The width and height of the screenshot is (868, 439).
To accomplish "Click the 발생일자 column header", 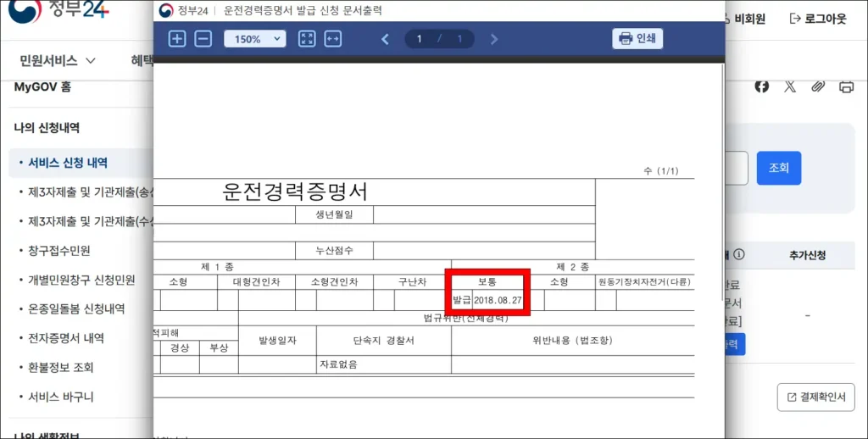I will [277, 341].
